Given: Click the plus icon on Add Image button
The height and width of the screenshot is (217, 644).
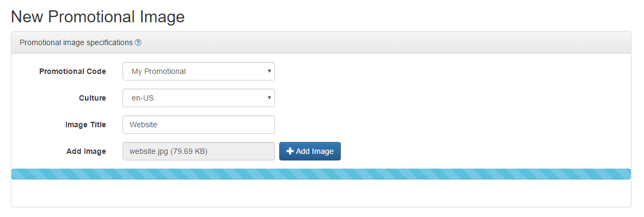Looking at the screenshot, I should coord(290,151).
